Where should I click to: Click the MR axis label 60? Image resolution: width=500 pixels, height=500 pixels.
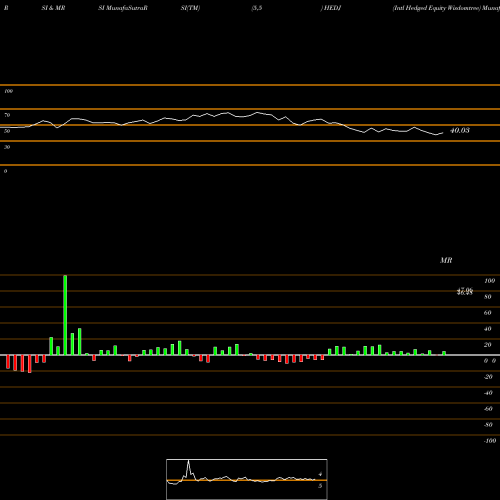[x=488, y=313]
